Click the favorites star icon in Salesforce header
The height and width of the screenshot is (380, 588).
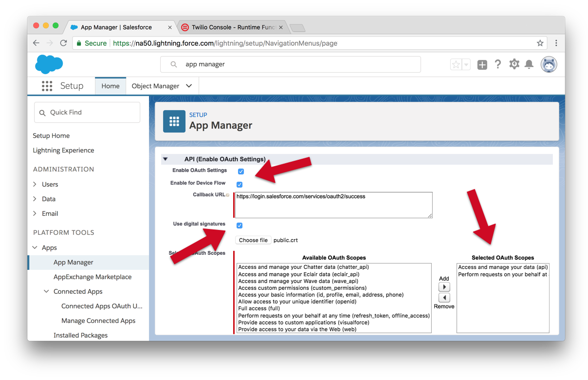pos(456,64)
